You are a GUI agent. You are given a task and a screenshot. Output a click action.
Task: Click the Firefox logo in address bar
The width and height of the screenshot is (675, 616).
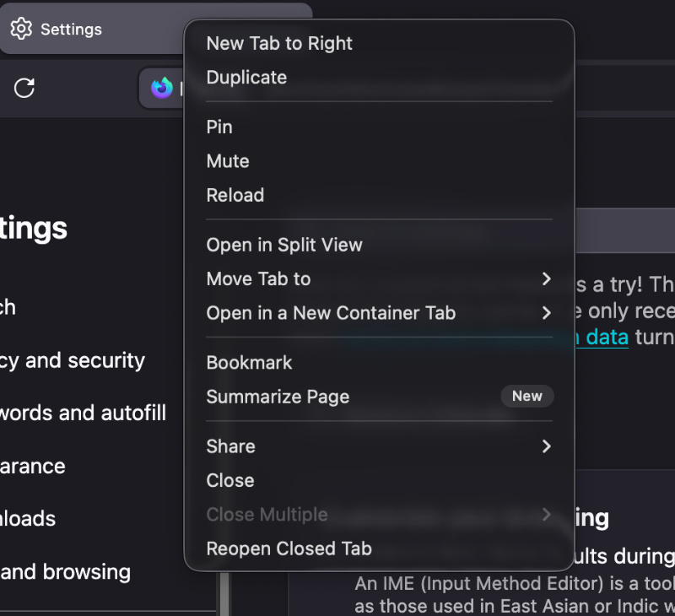(x=162, y=89)
